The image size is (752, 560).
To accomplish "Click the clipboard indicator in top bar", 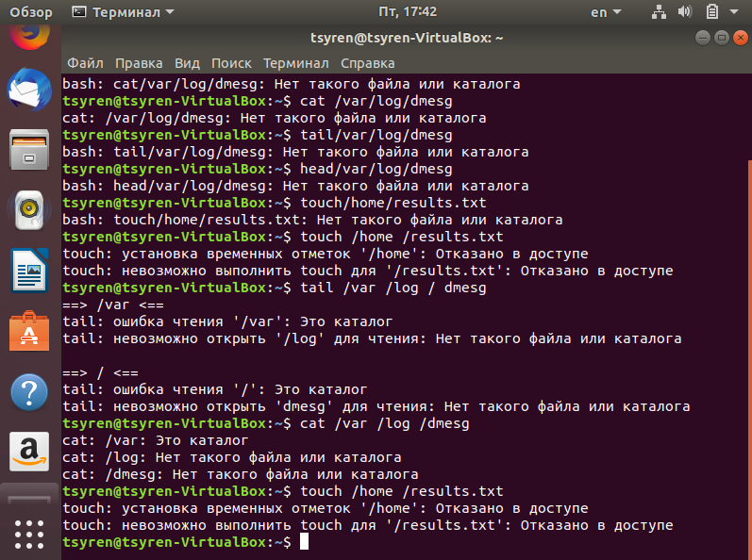I will click(x=712, y=12).
